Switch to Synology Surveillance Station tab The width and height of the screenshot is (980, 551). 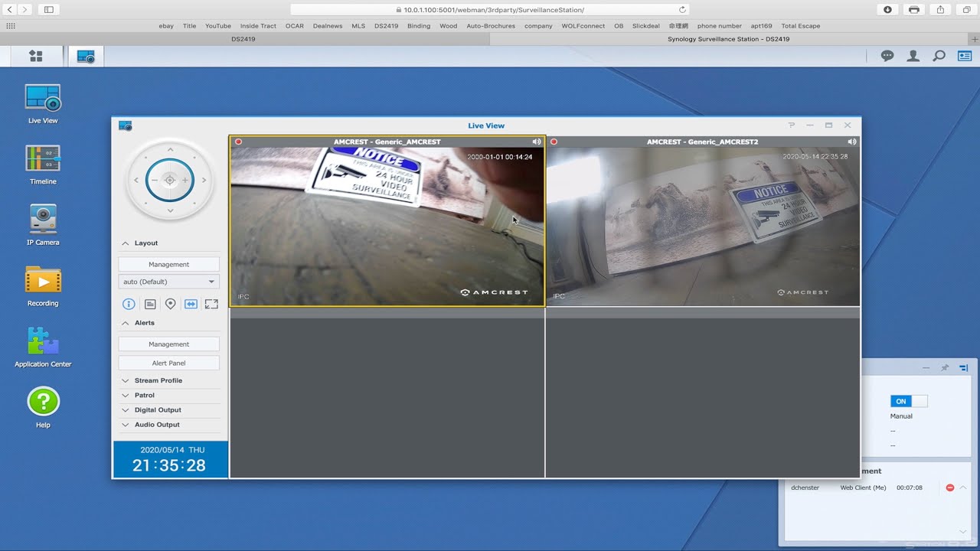[x=728, y=39]
